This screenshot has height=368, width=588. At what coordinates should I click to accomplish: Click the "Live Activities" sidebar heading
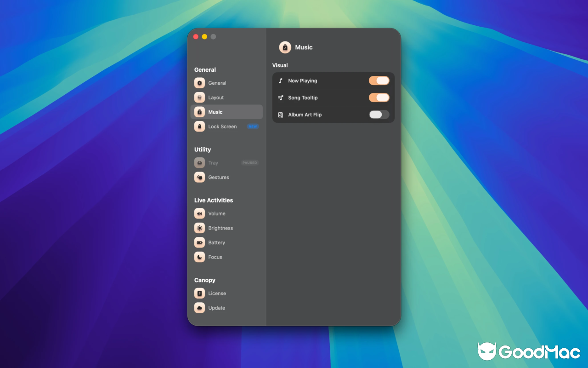pyautogui.click(x=213, y=201)
